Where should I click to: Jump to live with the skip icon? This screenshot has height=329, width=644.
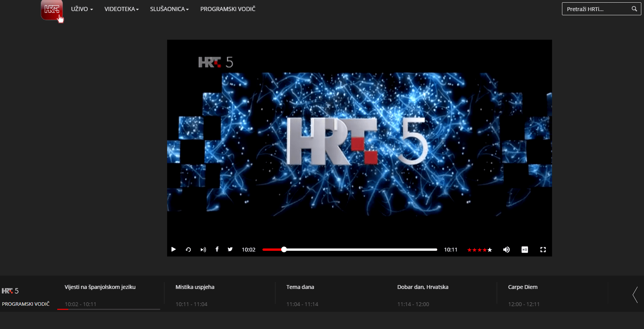tap(203, 250)
